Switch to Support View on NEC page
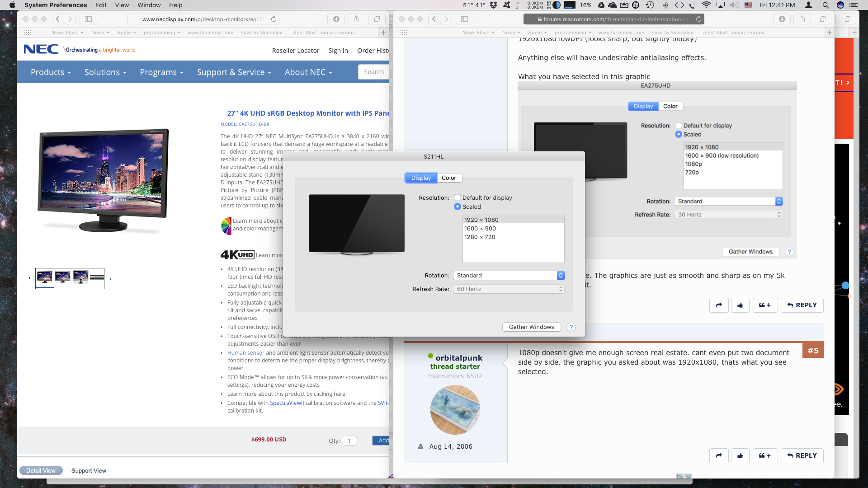The width and height of the screenshot is (868, 488). [x=89, y=470]
